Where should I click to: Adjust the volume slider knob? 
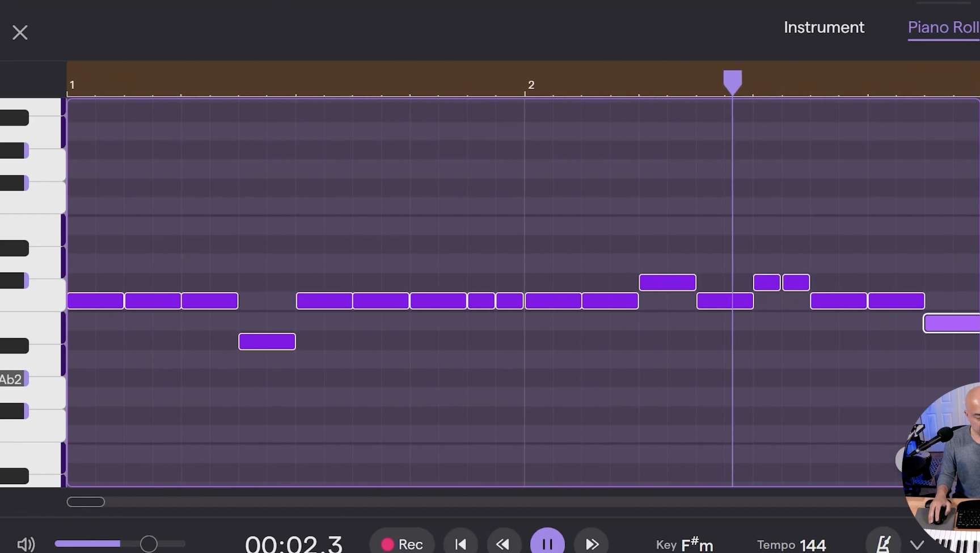pos(149,544)
